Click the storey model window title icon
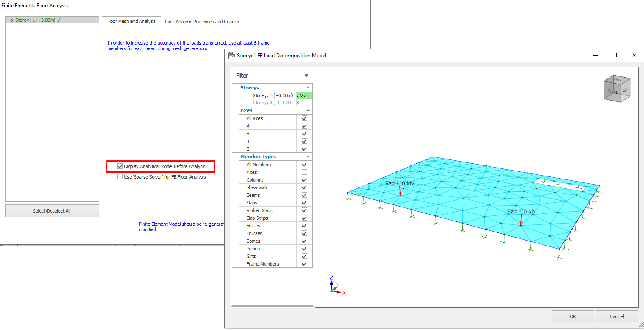The width and height of the screenshot is (644, 330). pyautogui.click(x=231, y=56)
